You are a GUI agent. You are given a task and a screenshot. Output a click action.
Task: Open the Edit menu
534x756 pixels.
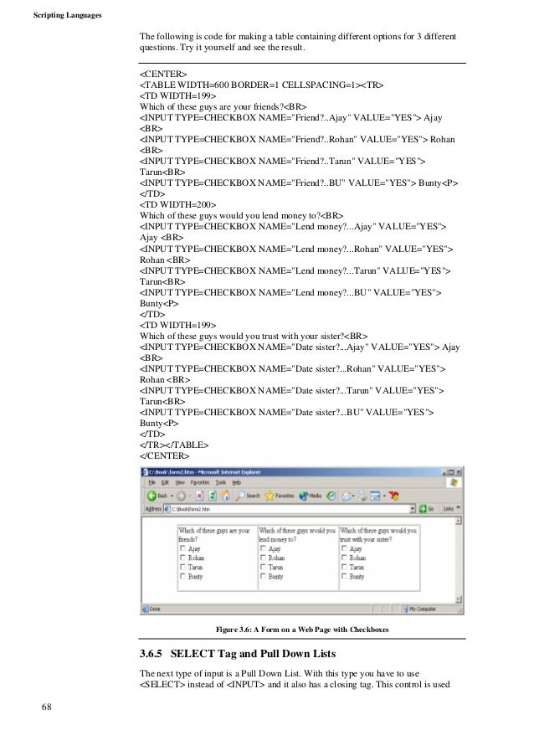coord(166,482)
